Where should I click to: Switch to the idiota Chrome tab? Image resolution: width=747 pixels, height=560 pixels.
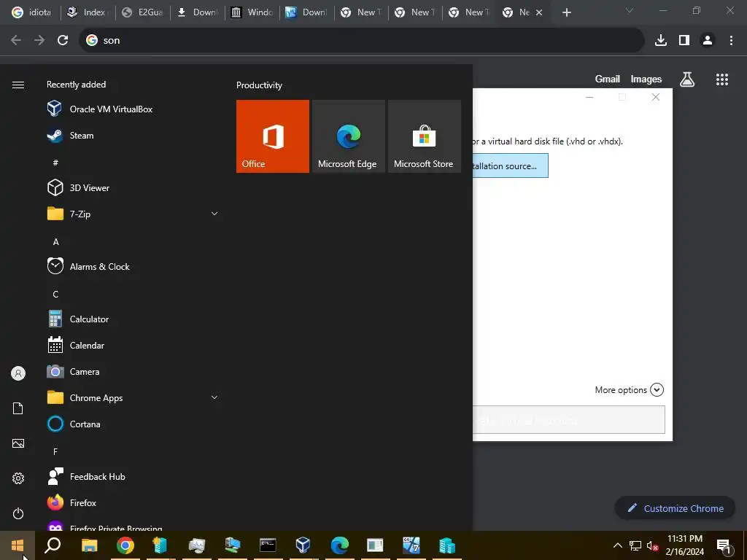tap(31, 12)
